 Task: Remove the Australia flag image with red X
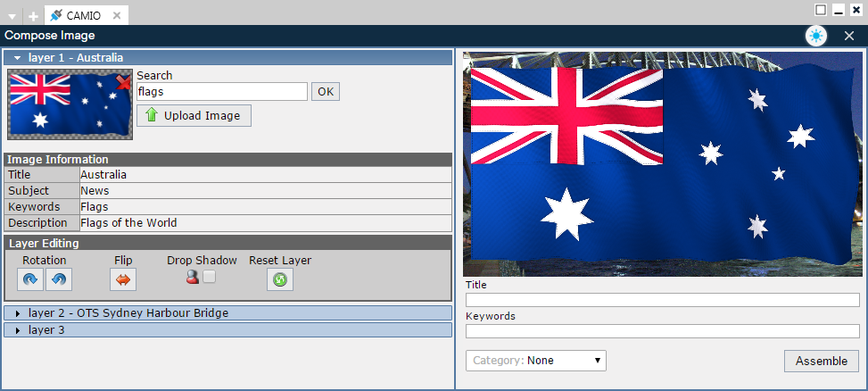pyautogui.click(x=123, y=83)
